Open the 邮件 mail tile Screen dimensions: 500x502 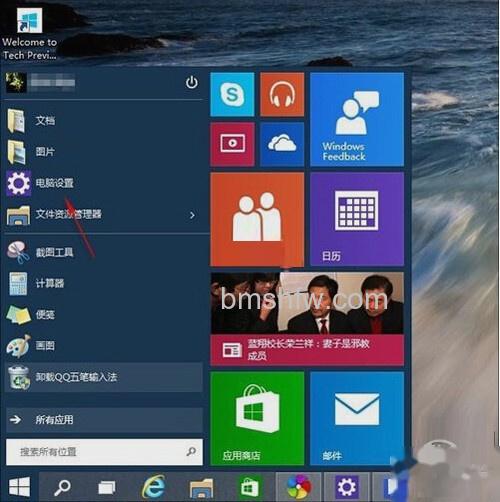357,418
